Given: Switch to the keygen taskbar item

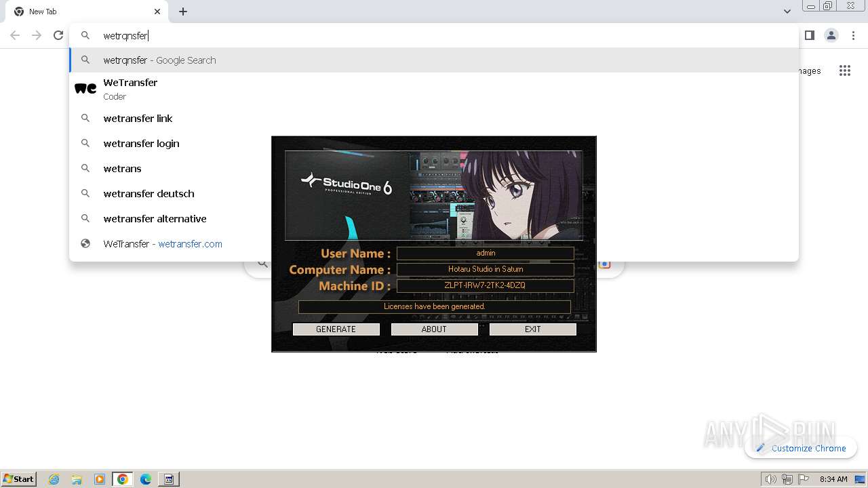Looking at the screenshot, I should pos(169,479).
